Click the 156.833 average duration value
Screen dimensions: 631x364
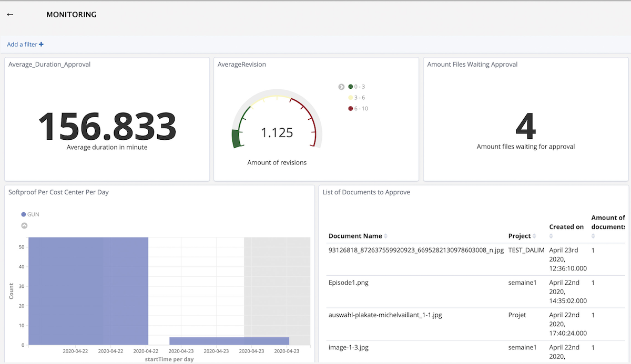[107, 126]
